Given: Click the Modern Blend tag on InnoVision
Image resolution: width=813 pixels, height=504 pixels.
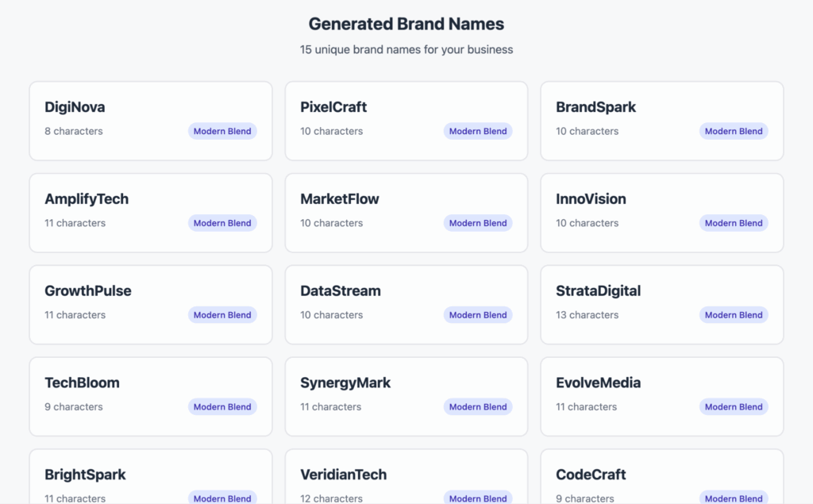Looking at the screenshot, I should tap(734, 223).
